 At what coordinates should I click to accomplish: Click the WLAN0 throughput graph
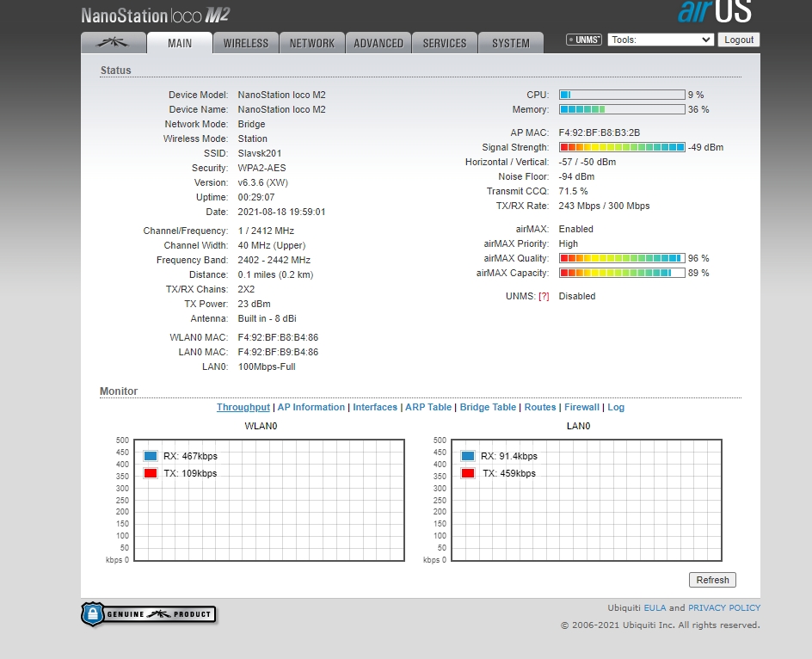[268, 500]
